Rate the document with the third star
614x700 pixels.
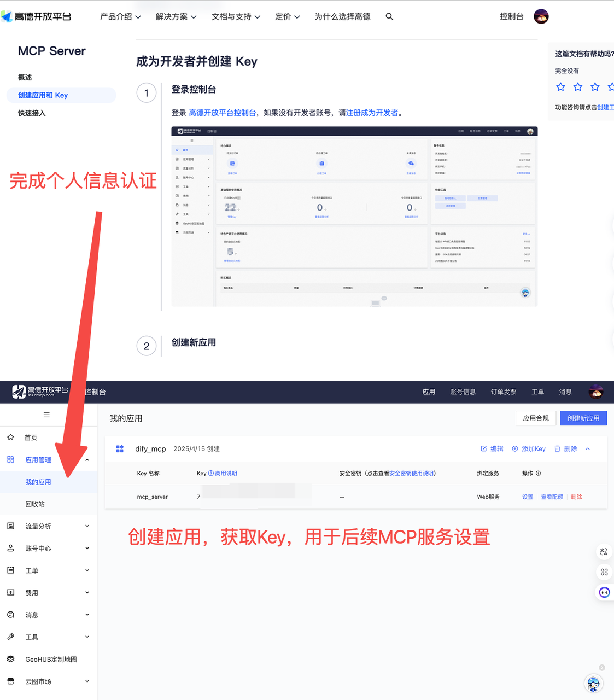(x=595, y=86)
